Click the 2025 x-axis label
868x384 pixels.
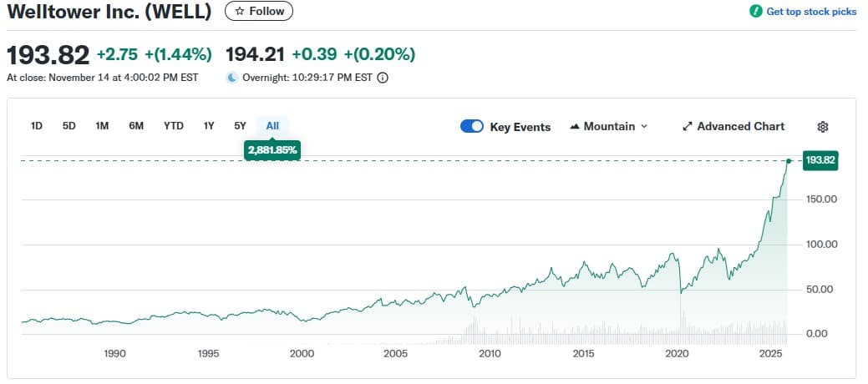point(770,354)
